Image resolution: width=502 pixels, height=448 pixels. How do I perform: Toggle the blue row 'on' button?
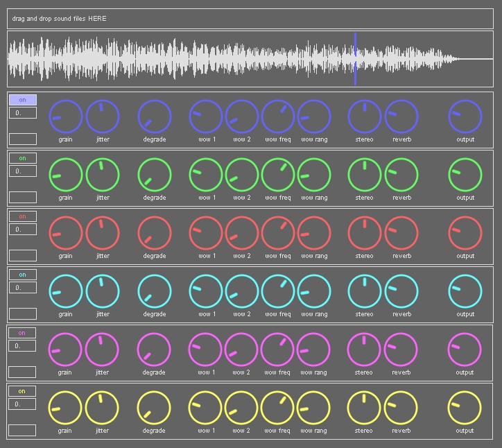(23, 100)
